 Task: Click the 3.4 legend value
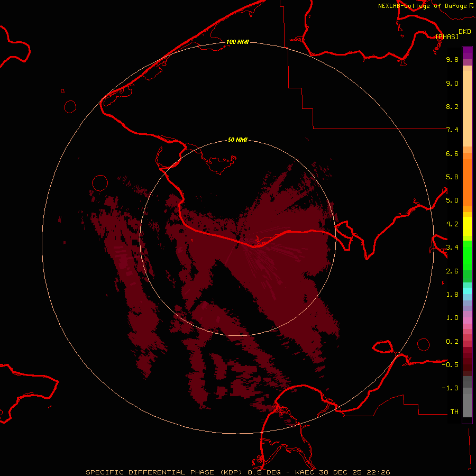pyautogui.click(x=452, y=248)
